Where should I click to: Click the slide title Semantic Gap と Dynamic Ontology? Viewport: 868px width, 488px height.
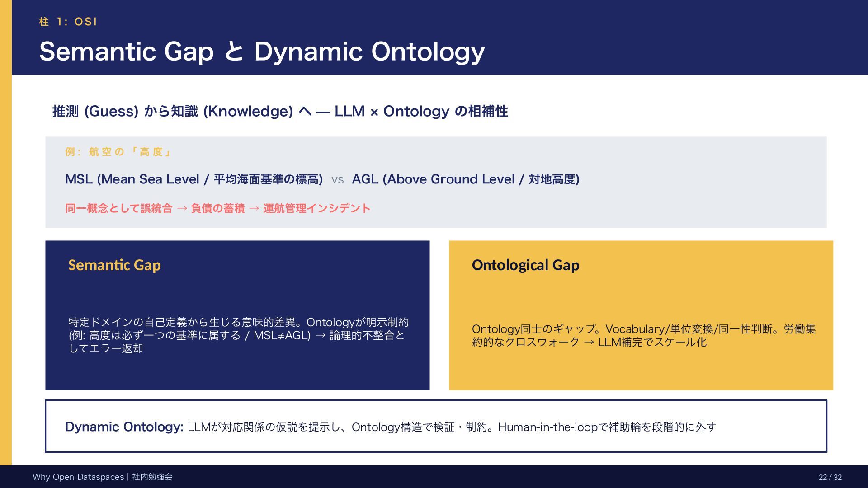[262, 52]
